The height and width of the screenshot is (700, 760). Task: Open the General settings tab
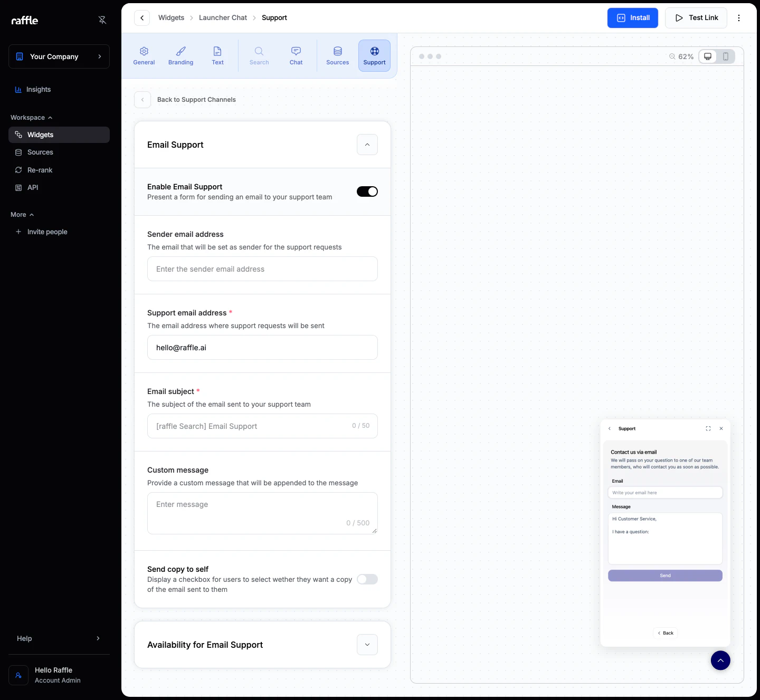point(144,55)
